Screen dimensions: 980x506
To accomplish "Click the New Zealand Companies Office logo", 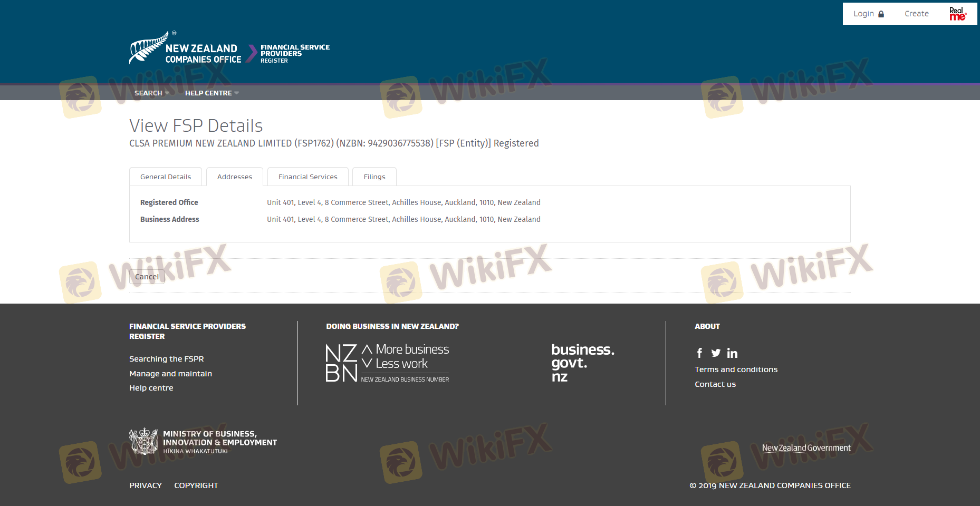I will [x=186, y=49].
